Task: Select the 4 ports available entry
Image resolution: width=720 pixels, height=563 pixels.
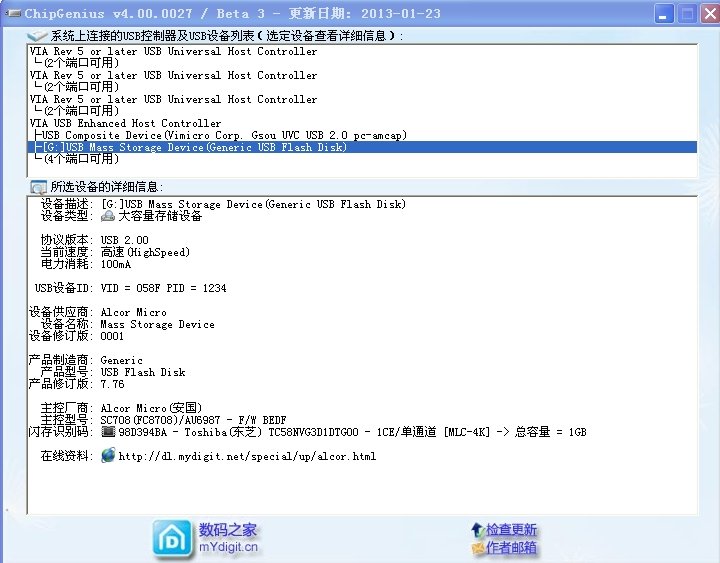Action: 80,159
